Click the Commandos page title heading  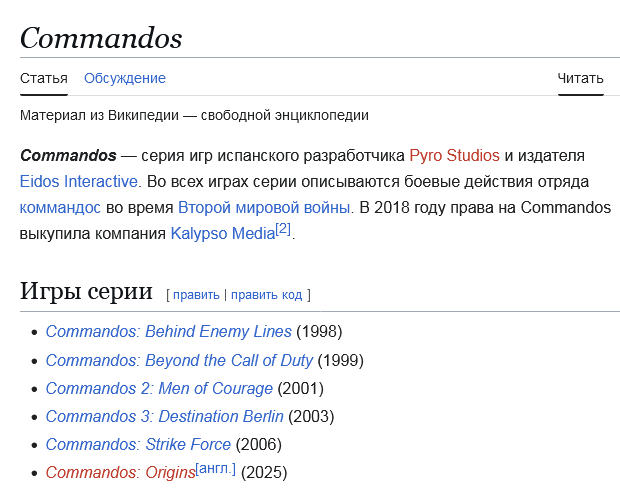pos(101,38)
